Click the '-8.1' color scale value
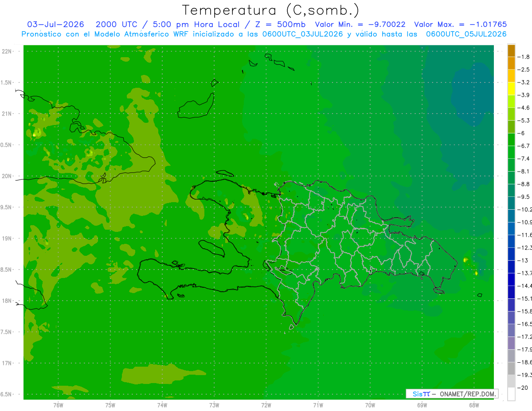The height and width of the screenshot is (411, 532). tap(524, 171)
